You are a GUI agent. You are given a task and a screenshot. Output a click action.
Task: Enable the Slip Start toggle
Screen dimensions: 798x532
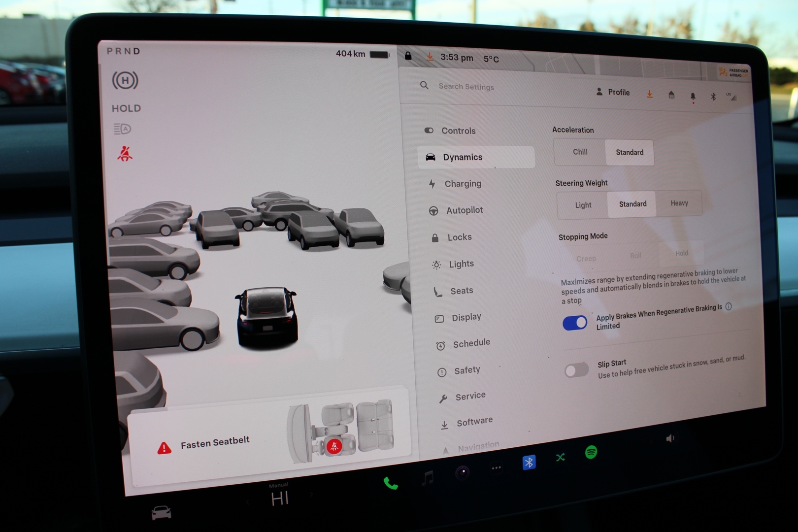(576, 370)
